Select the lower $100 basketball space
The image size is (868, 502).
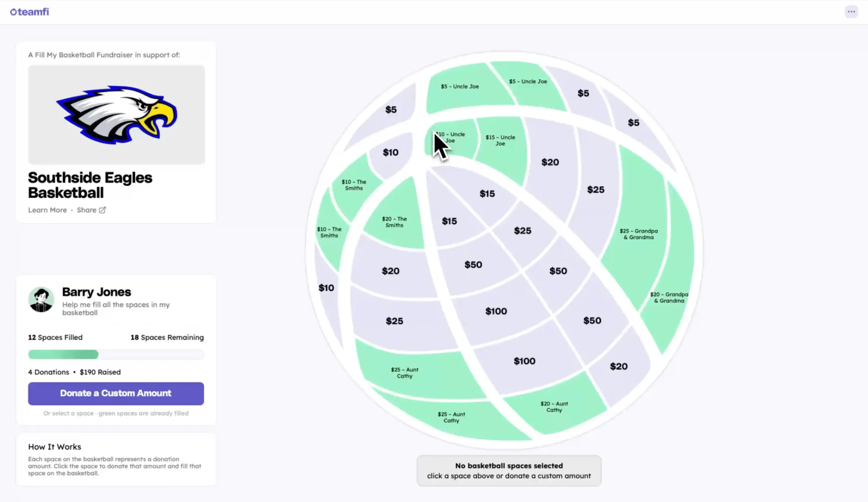[524, 361]
